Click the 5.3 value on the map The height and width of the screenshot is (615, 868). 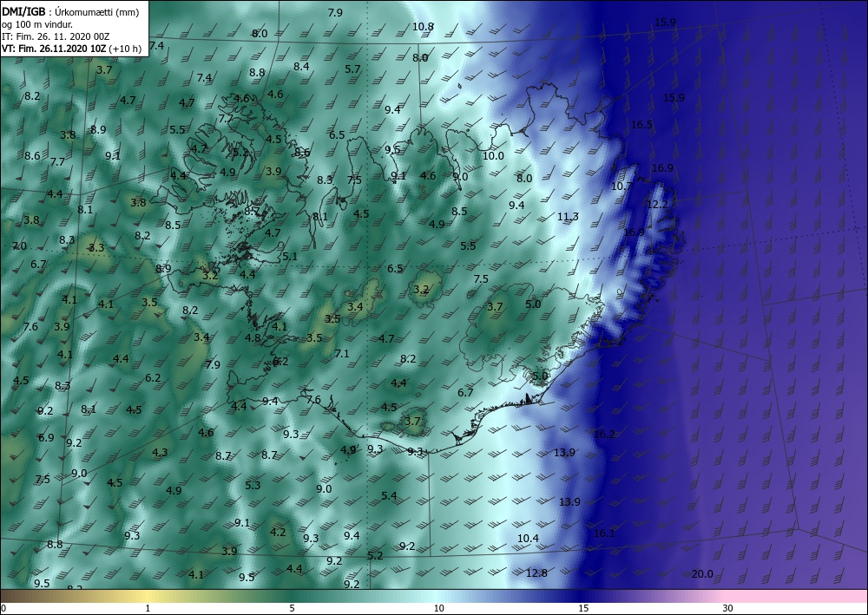tap(253, 485)
